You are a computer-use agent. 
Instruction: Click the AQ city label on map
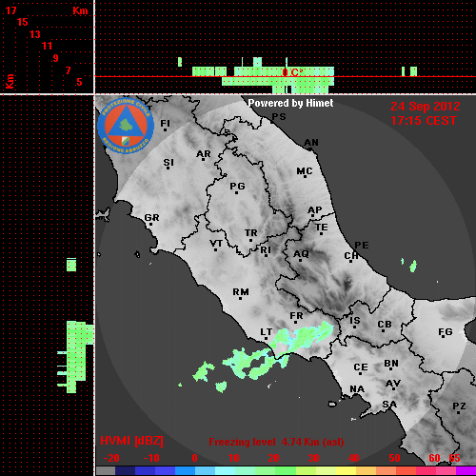301,253
